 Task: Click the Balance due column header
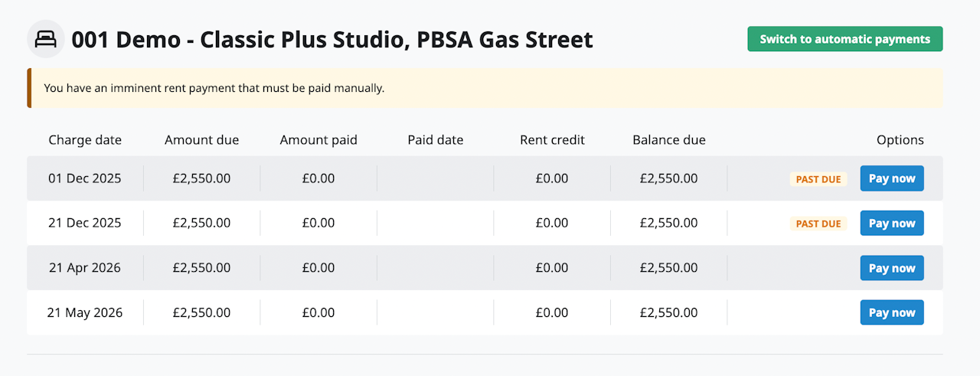[668, 140]
